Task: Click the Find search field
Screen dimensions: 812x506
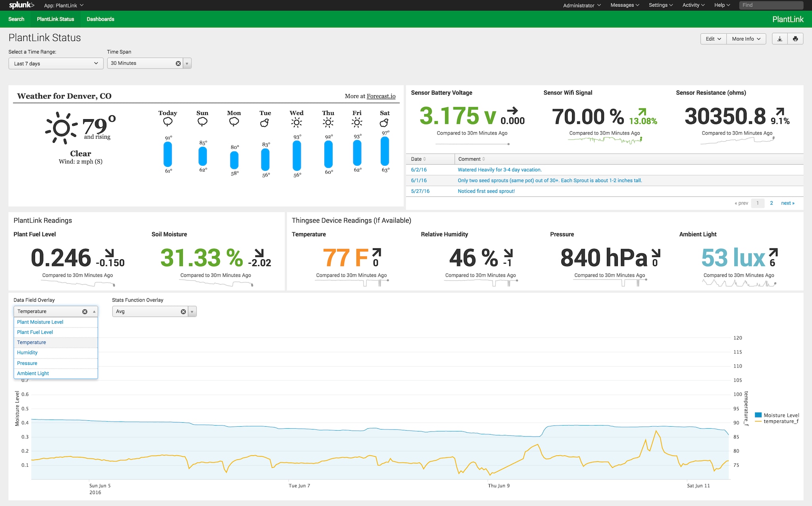Action: coord(771,5)
